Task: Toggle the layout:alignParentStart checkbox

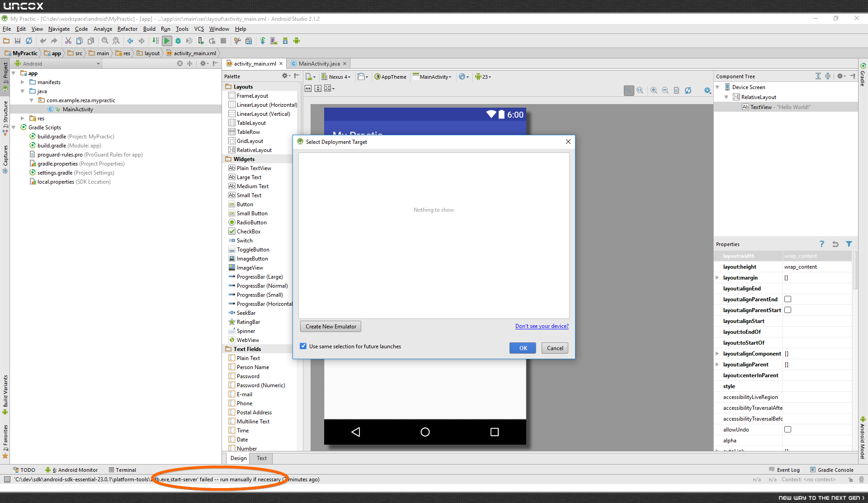Action: pos(788,310)
